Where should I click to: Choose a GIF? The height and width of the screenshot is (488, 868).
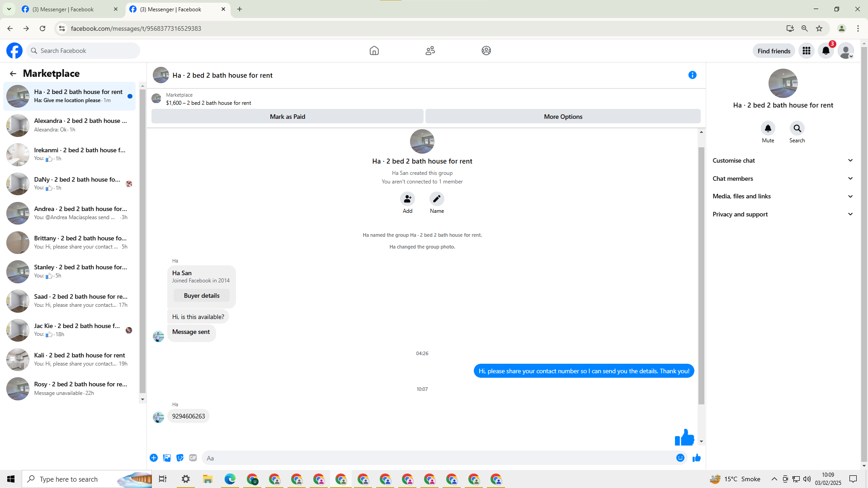[x=193, y=458]
